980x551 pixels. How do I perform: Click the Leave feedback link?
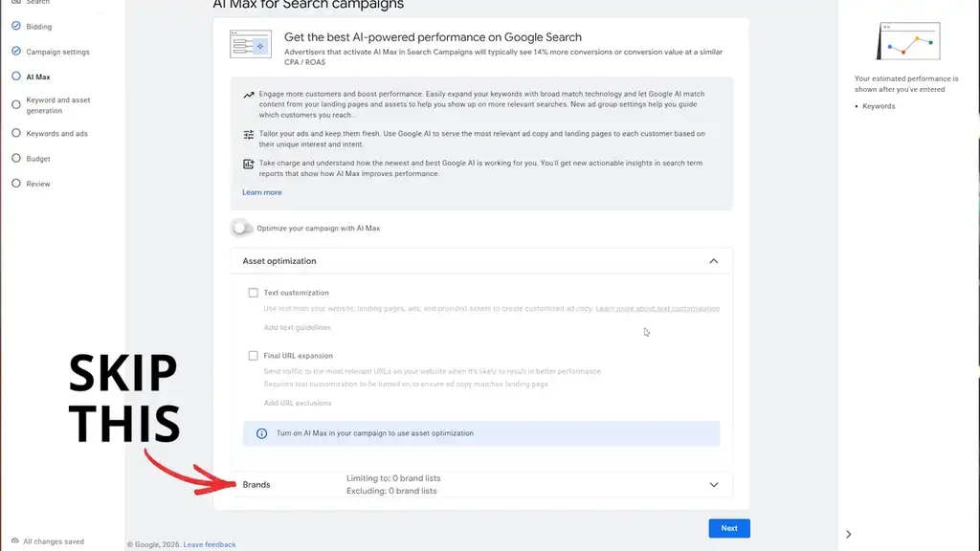[x=210, y=544]
